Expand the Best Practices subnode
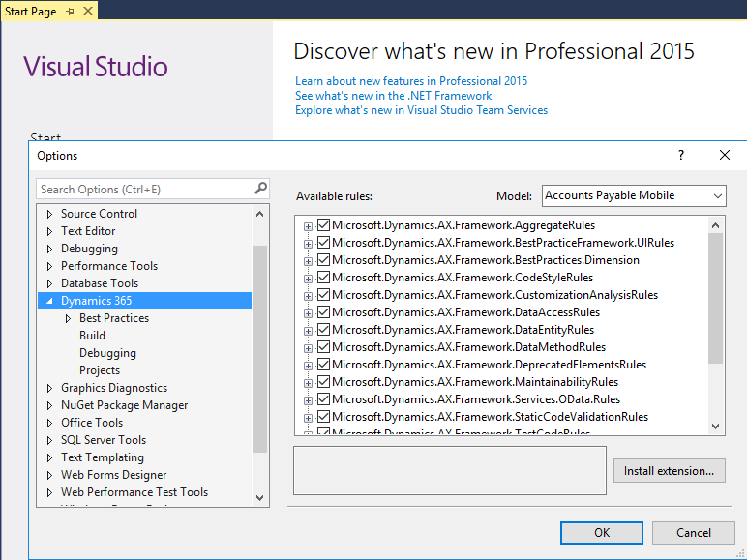The image size is (747, 560). (68, 318)
